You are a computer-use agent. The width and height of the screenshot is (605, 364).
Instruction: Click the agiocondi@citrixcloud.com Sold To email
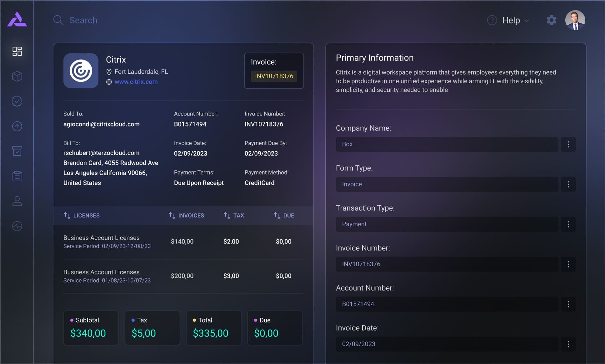102,124
